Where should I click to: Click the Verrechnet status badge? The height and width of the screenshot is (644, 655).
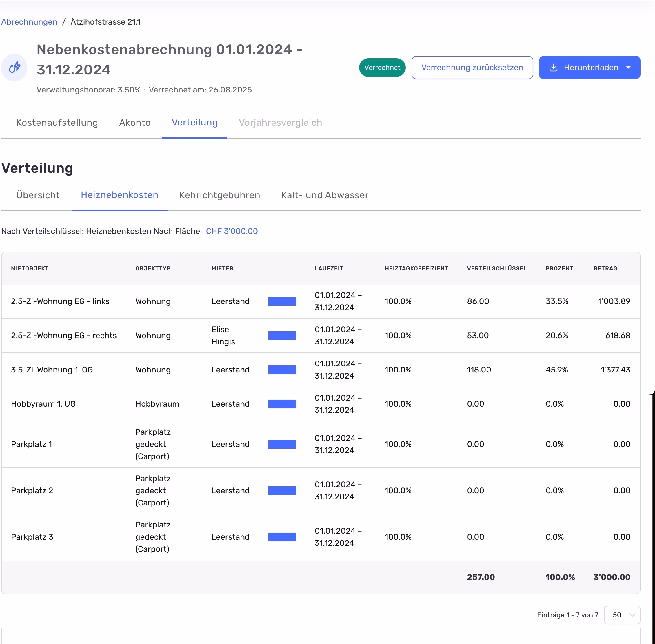click(x=382, y=68)
